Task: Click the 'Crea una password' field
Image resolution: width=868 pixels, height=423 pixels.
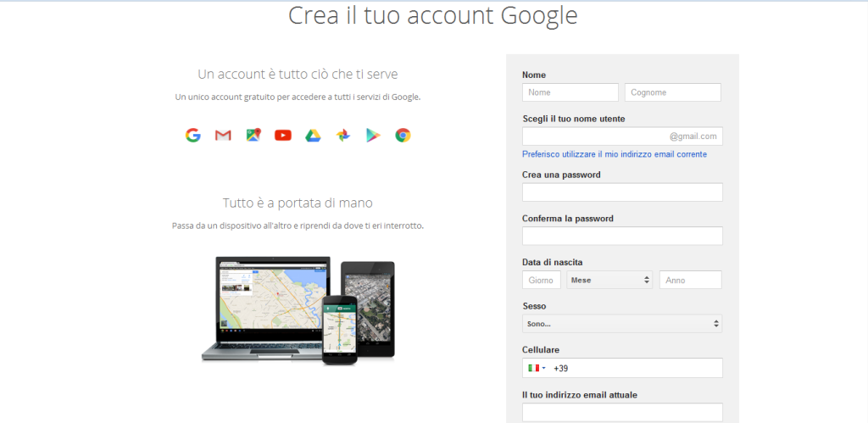Action: tap(622, 192)
